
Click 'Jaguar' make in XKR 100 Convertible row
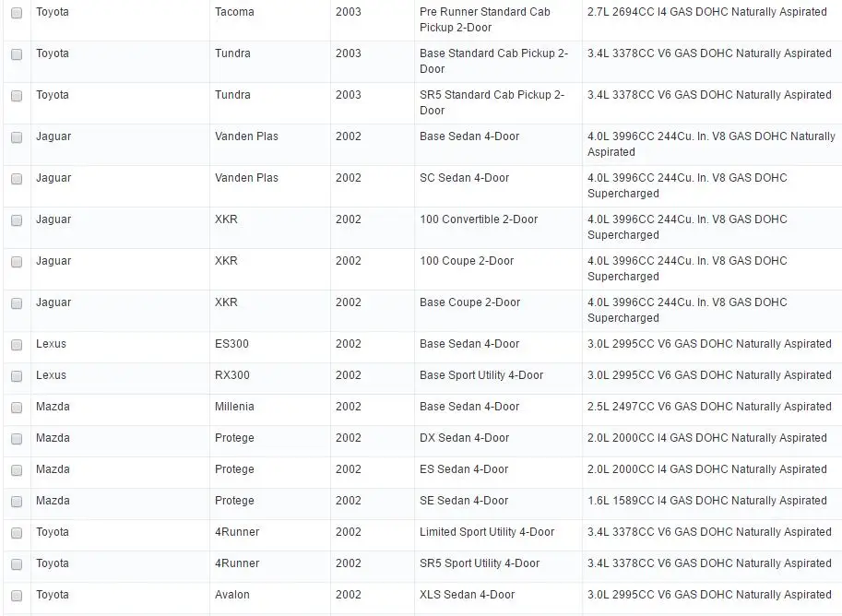[53, 219]
